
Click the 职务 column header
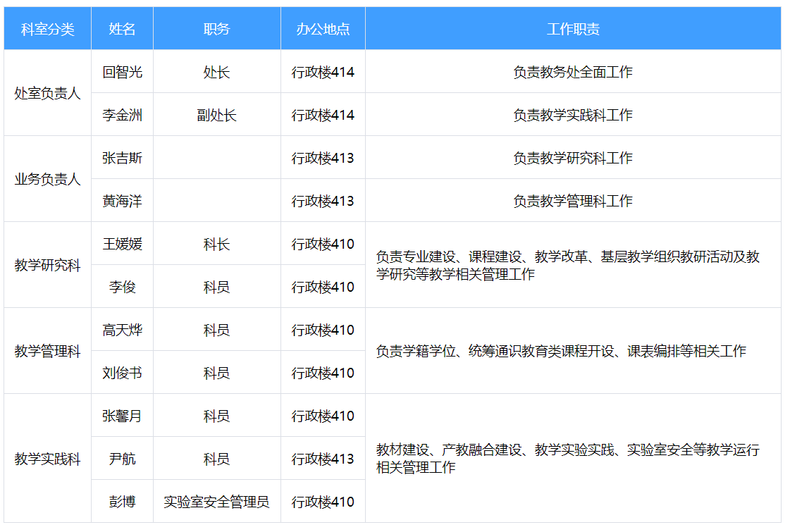[216, 29]
